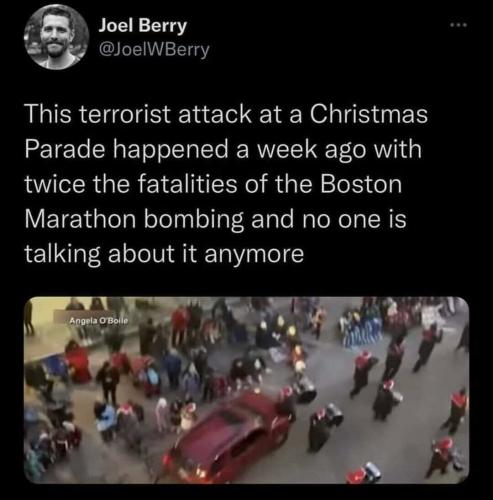Image resolution: width=493 pixels, height=500 pixels.
Task: Click the red SUV in the video
Action: [x=229, y=438]
